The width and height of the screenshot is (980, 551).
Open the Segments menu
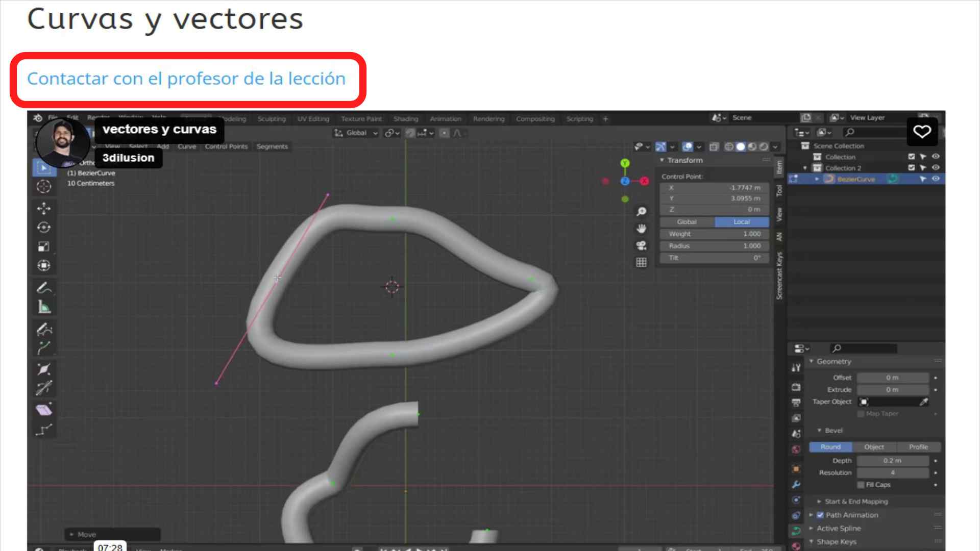point(272,146)
